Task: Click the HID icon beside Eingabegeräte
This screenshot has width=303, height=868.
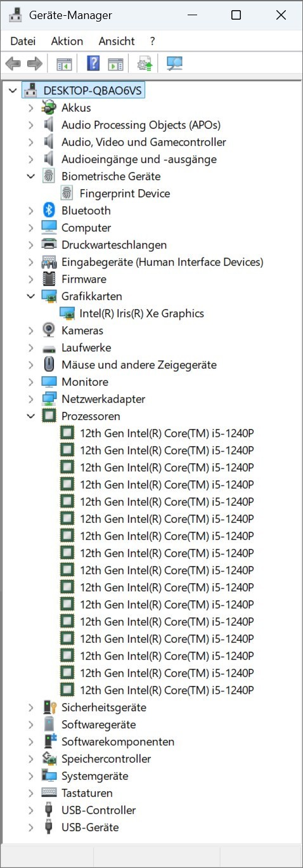Action: coord(49,262)
